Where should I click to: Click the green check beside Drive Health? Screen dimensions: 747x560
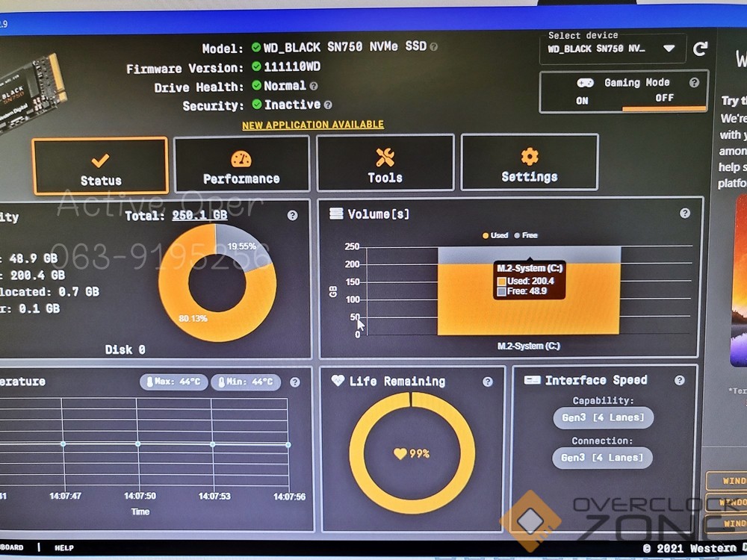(257, 85)
